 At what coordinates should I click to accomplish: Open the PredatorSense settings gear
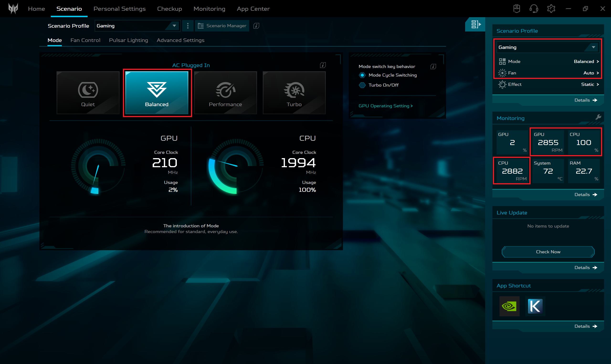551,9
